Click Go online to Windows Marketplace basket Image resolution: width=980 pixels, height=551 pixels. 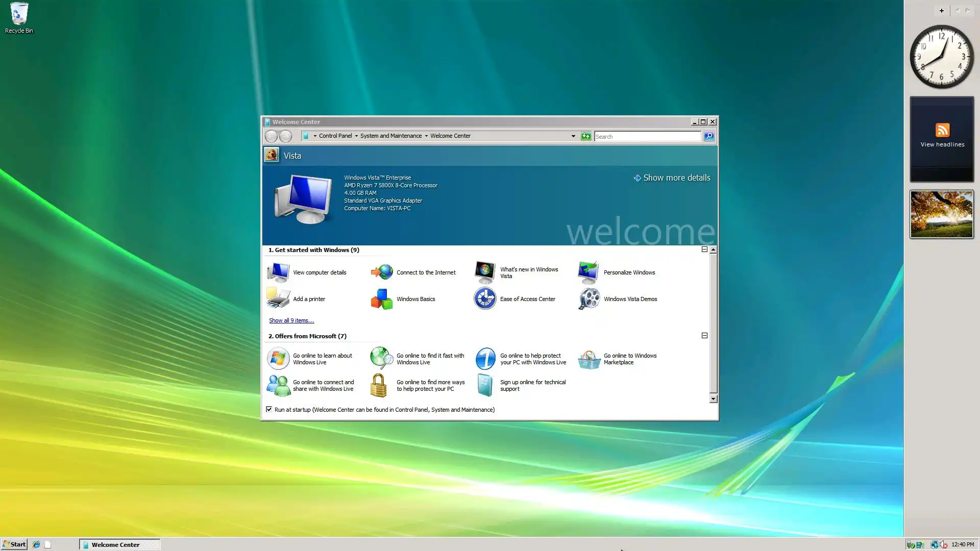pos(589,359)
